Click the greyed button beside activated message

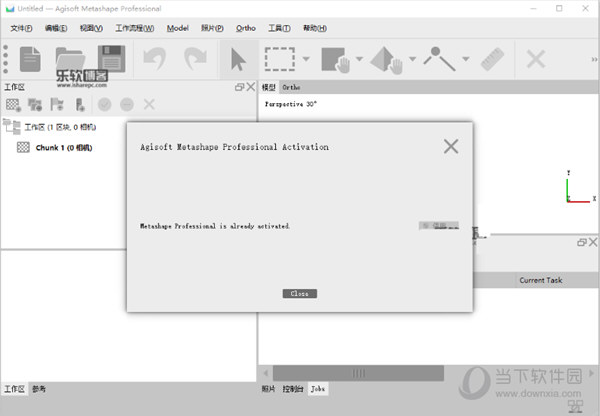point(439,226)
